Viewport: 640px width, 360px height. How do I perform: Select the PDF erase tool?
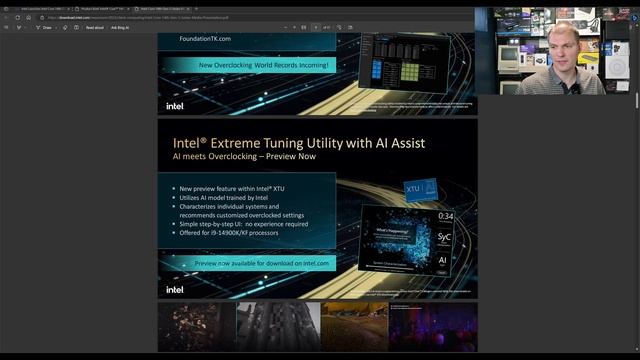click(x=65, y=28)
